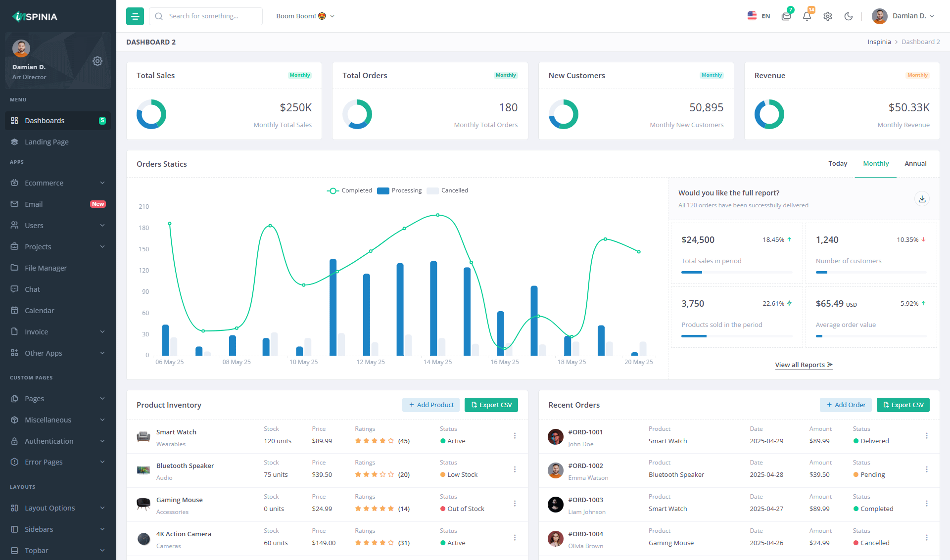Viewport: 950px width, 560px height.
Task: Open the messages envelope icon
Action: click(x=786, y=16)
